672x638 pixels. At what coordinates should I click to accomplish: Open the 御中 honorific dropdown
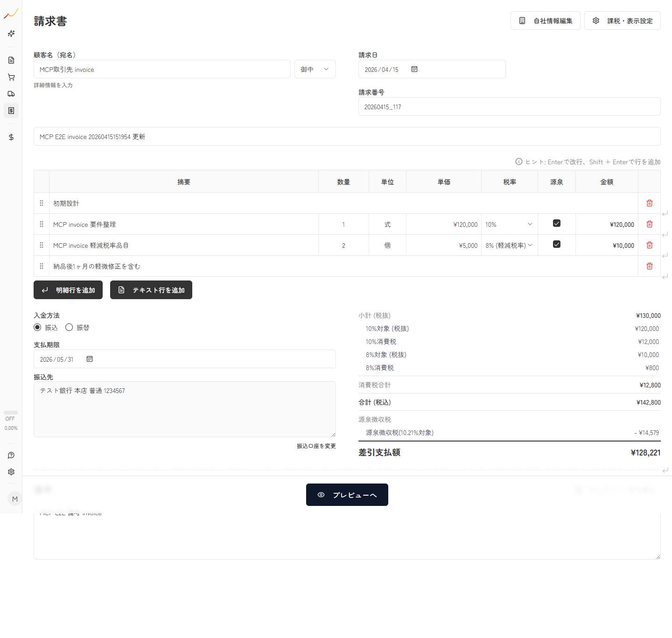point(315,69)
